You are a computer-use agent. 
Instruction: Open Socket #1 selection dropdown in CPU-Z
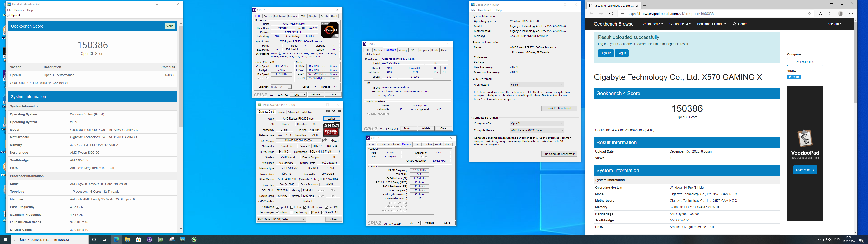[281, 87]
